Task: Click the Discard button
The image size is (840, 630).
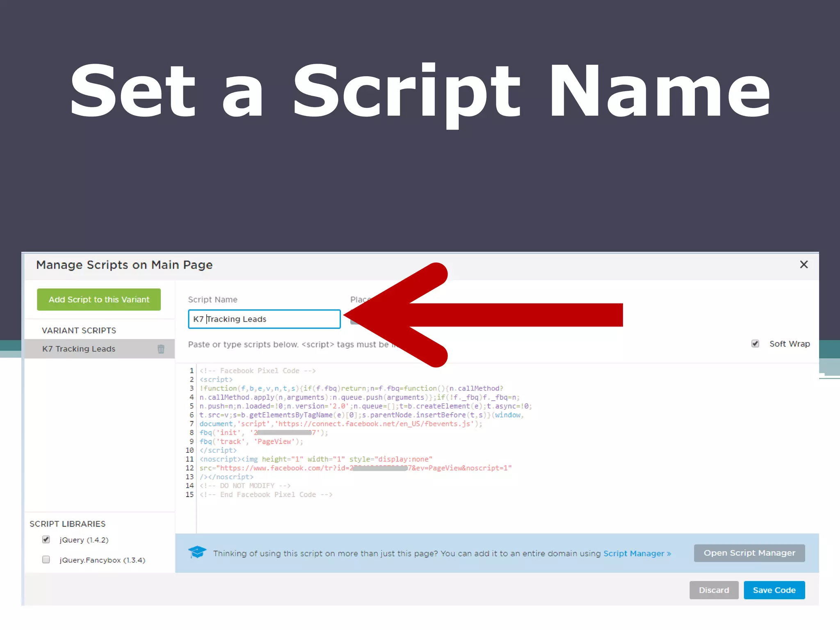Action: tap(714, 590)
